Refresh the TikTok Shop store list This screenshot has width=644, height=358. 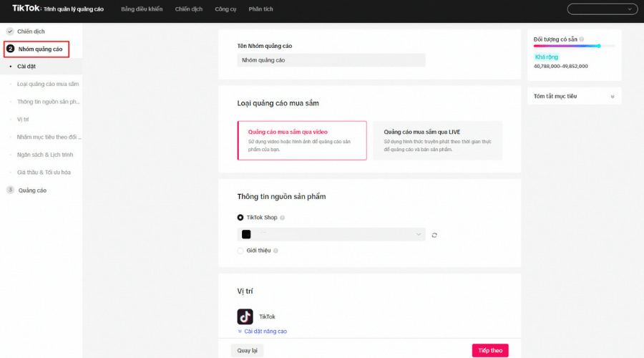click(434, 235)
